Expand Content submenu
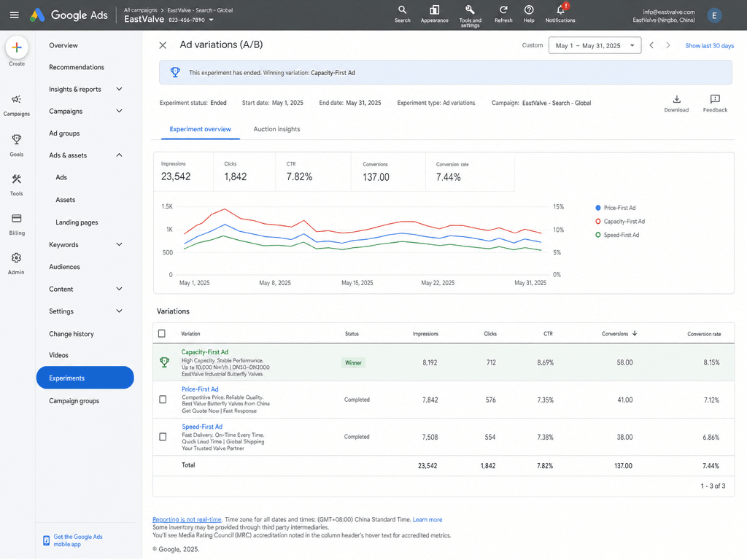Viewport: 747px width, 560px height. tap(119, 289)
